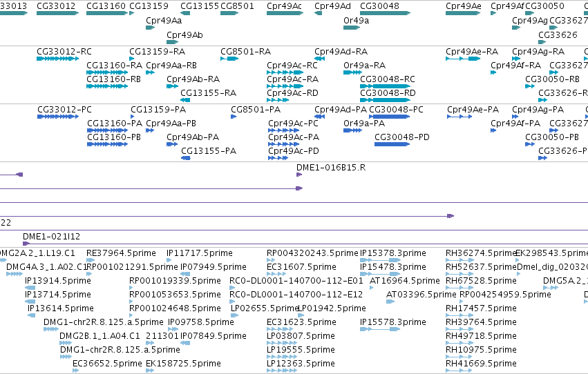This screenshot has width=588, height=374.
Task: Click the Or49a-PA coding label
Action: (x=363, y=124)
